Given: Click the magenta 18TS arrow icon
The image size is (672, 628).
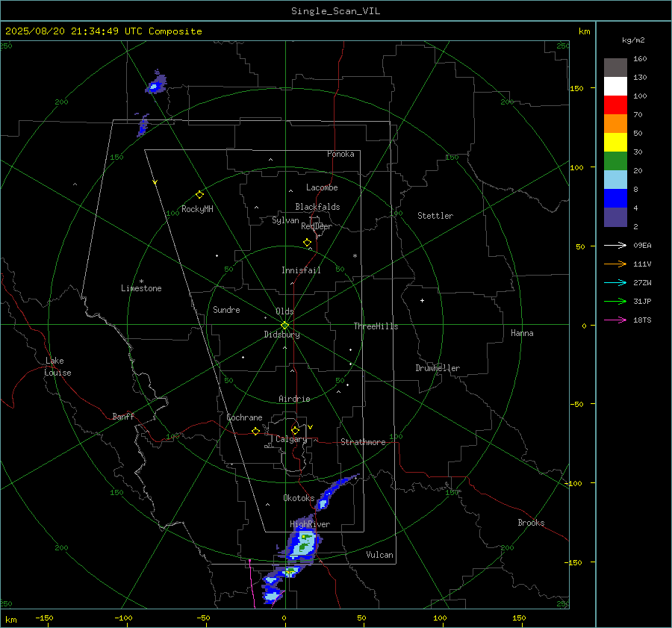Looking at the screenshot, I should click(615, 320).
